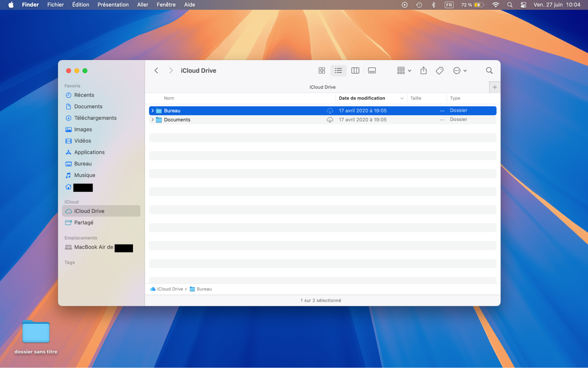Screen dimensions: 588x368
Task: Switch to column view
Action: point(355,70)
